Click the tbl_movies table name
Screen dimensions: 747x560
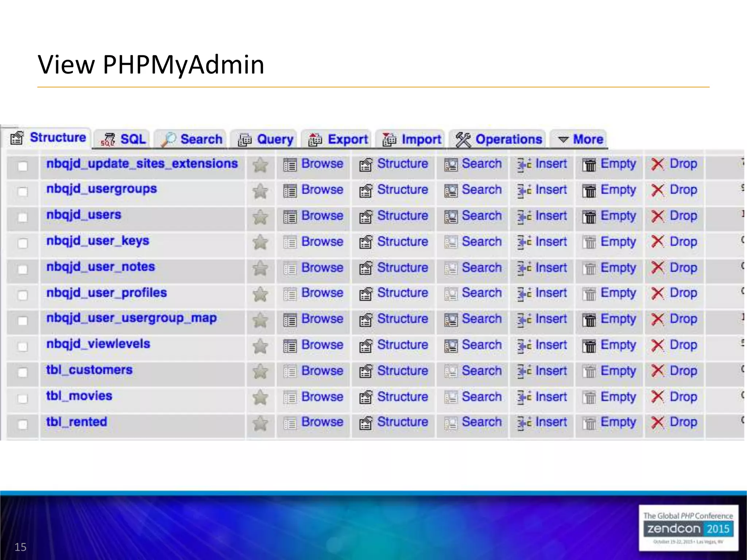click(x=79, y=396)
